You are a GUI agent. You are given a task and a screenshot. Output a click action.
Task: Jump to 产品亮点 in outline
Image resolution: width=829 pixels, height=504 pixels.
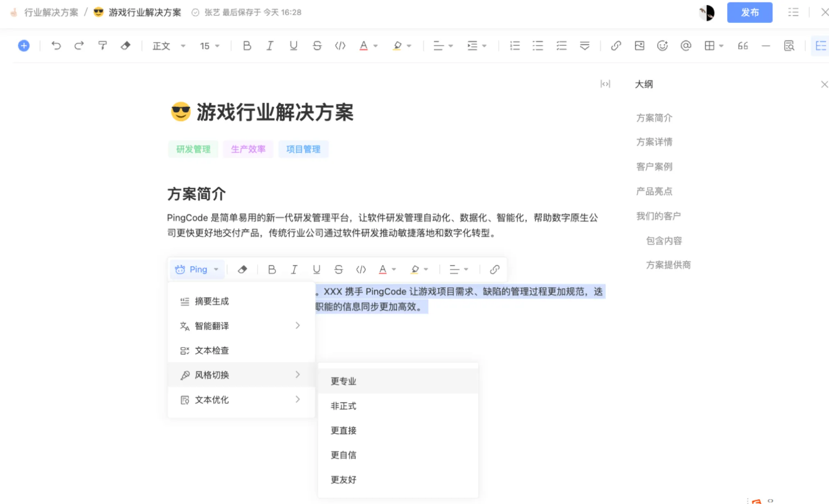click(x=654, y=191)
